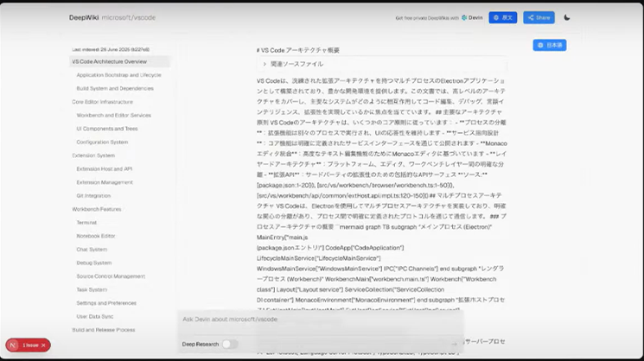Select Core Editor Infrastructure in sidebar
The height and width of the screenshot is (361, 644).
click(102, 102)
